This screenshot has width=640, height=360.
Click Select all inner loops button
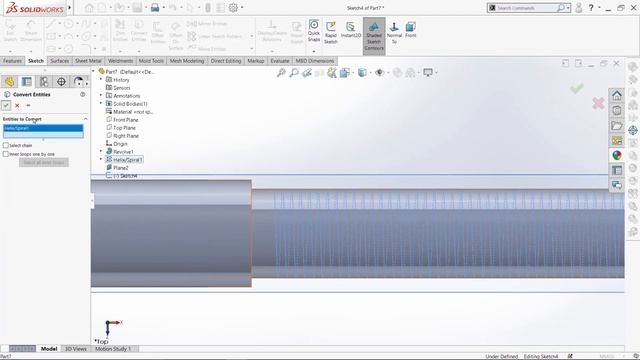44,162
